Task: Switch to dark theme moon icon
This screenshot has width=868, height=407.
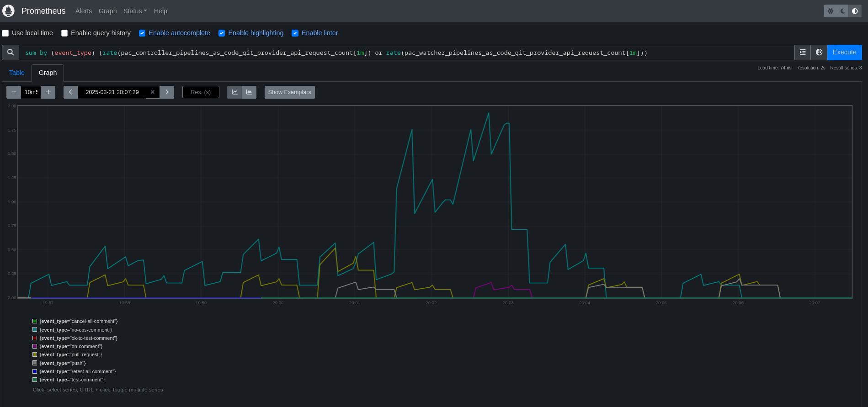Action: coord(843,11)
